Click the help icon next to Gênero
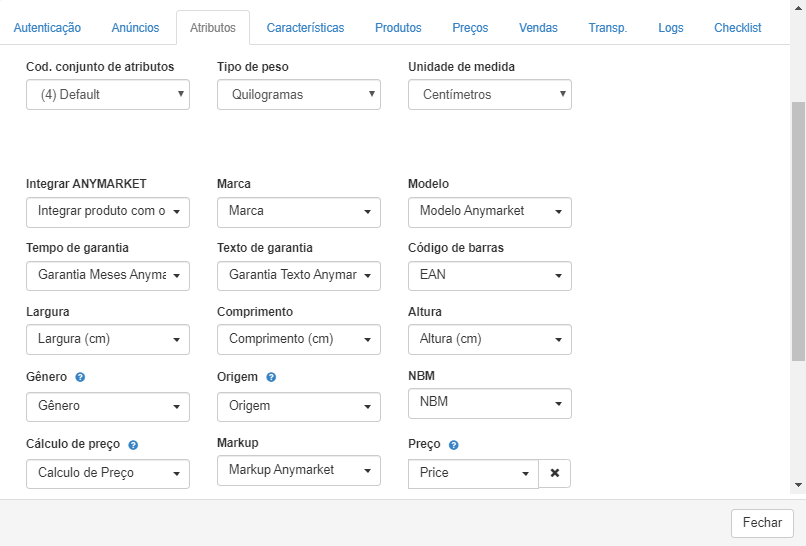Image resolution: width=806 pixels, height=546 pixels. tap(80, 377)
